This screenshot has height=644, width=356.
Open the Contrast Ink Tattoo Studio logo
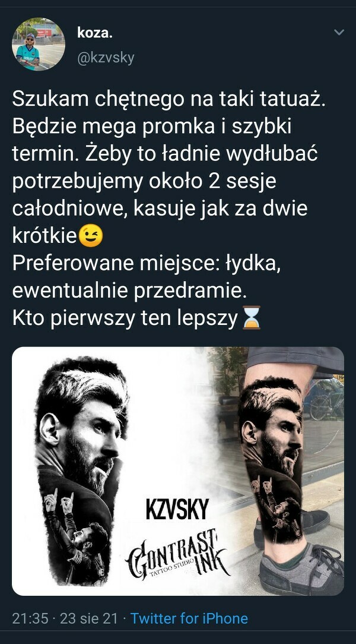pyautogui.click(x=178, y=553)
